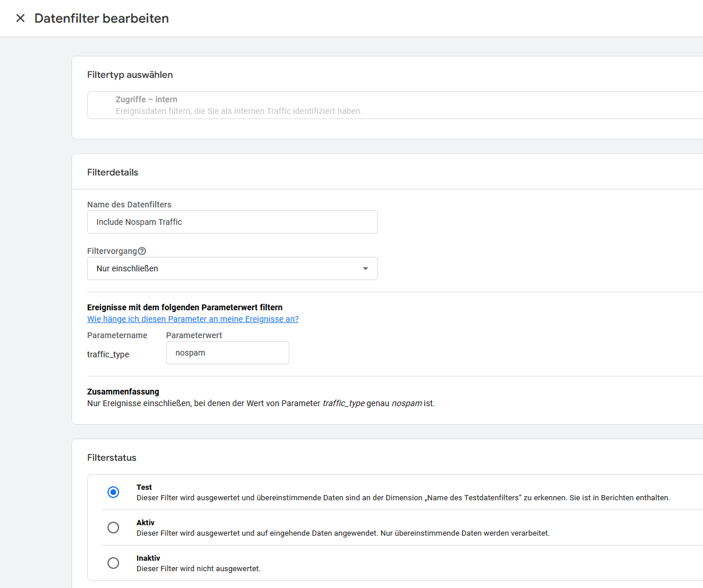Click the Zugriffe – intern filter type box
703x588 pixels.
(395, 105)
